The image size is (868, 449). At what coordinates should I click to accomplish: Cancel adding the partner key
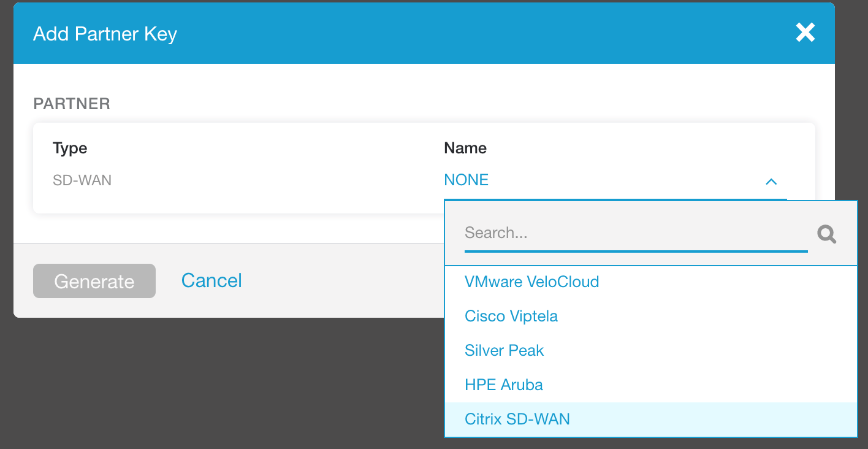click(x=211, y=281)
